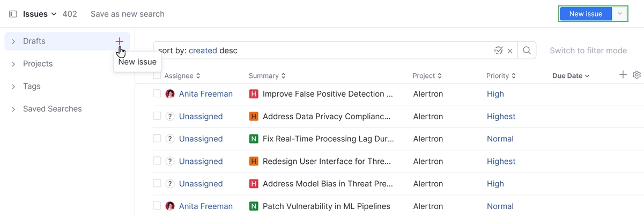The width and height of the screenshot is (644, 216).
Task: Click the New issue button
Action: (585, 14)
